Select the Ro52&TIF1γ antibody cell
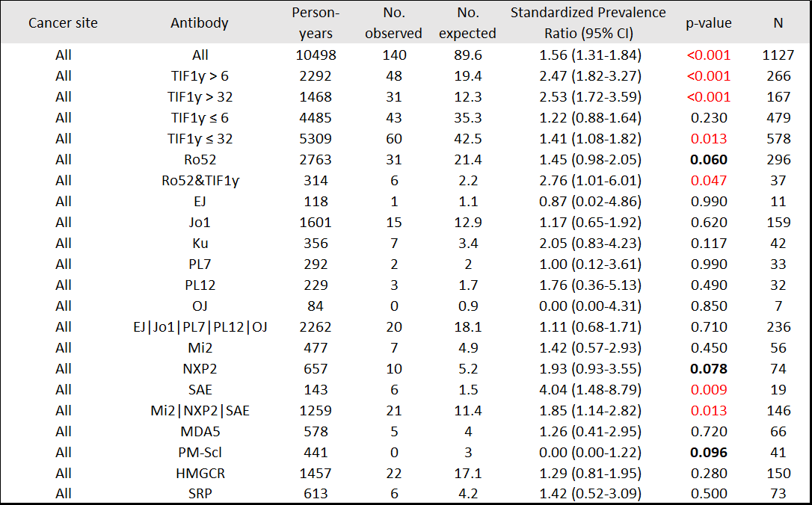The width and height of the screenshot is (812, 505). tap(200, 180)
